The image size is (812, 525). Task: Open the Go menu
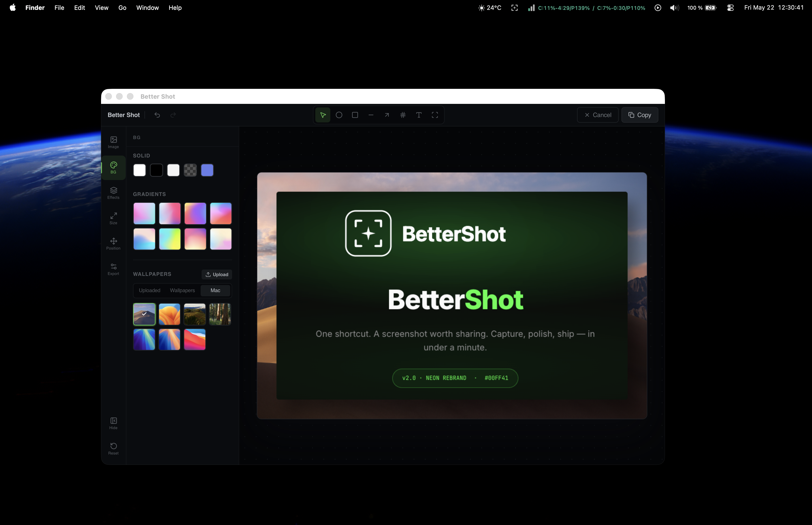122,8
